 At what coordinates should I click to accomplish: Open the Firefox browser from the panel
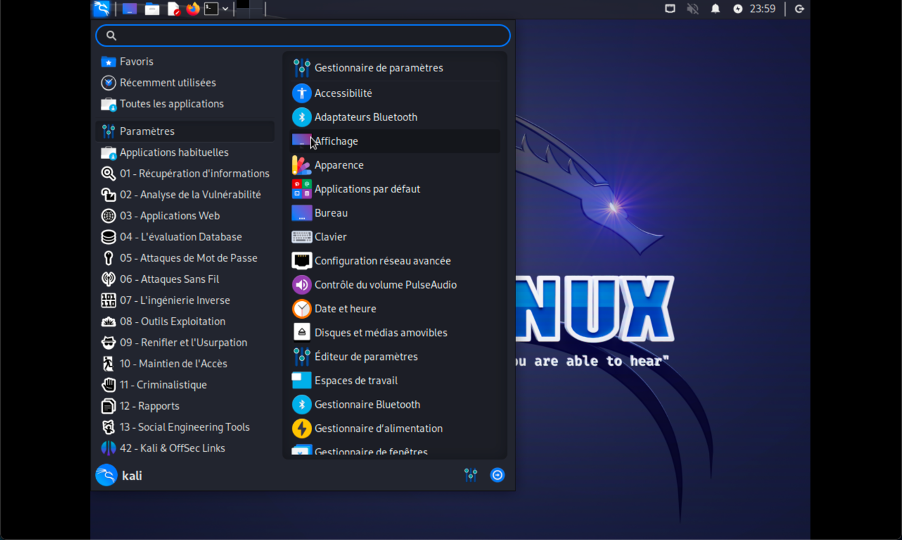pos(193,9)
